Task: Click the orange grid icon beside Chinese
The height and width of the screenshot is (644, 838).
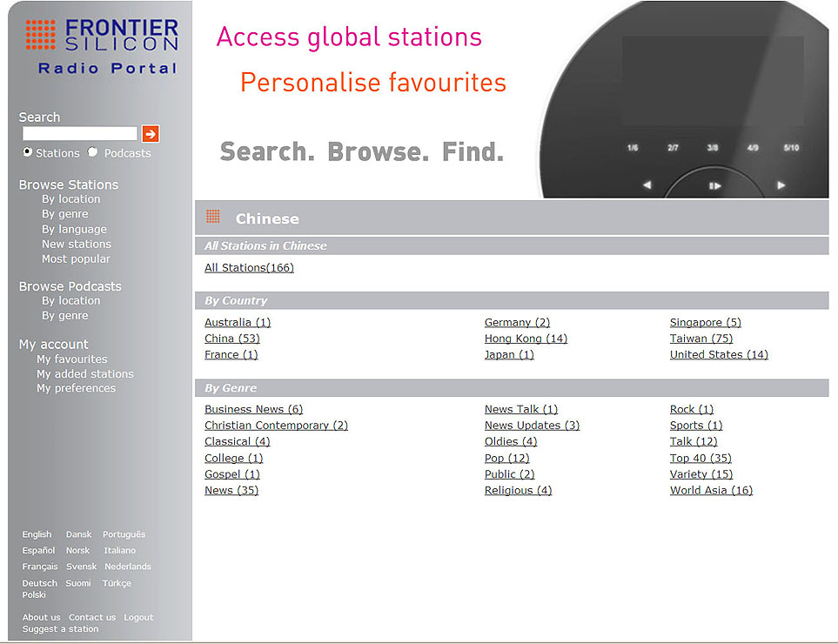Action: (x=213, y=218)
